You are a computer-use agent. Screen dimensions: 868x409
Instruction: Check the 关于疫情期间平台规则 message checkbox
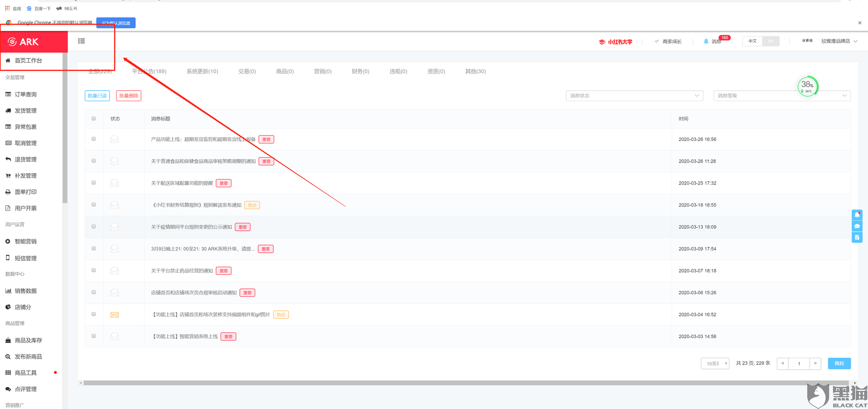94,227
